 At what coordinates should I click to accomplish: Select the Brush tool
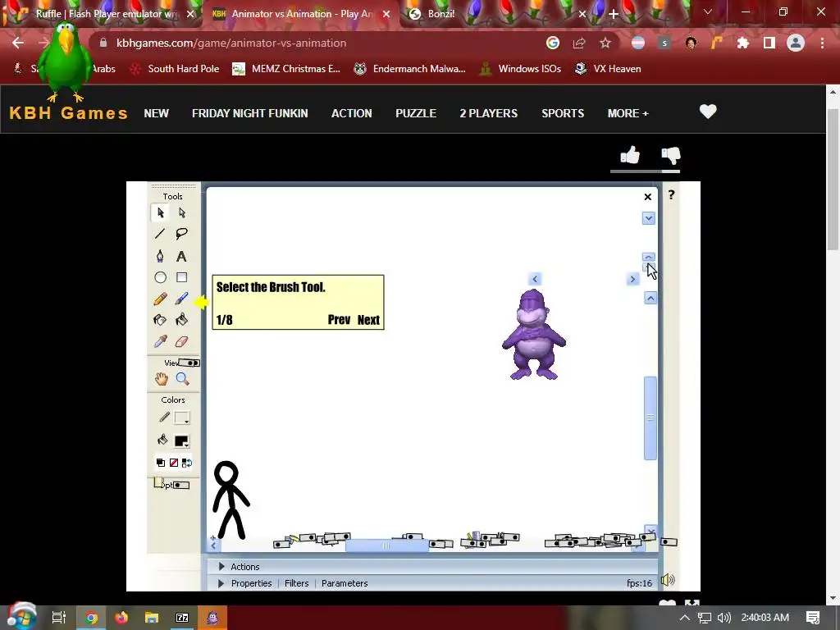tap(181, 299)
